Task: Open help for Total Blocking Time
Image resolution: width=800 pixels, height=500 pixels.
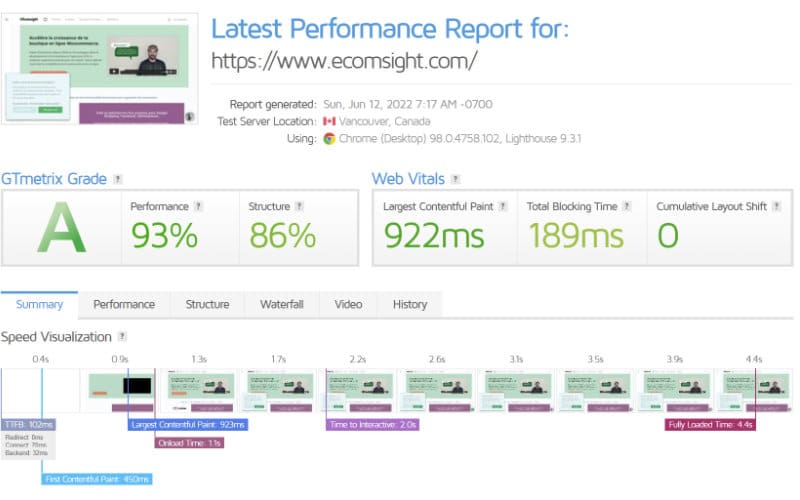Action: (627, 206)
